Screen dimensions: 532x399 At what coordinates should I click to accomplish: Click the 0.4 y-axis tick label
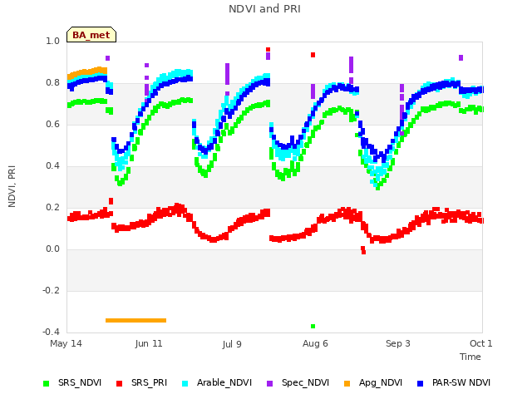click(x=52, y=166)
